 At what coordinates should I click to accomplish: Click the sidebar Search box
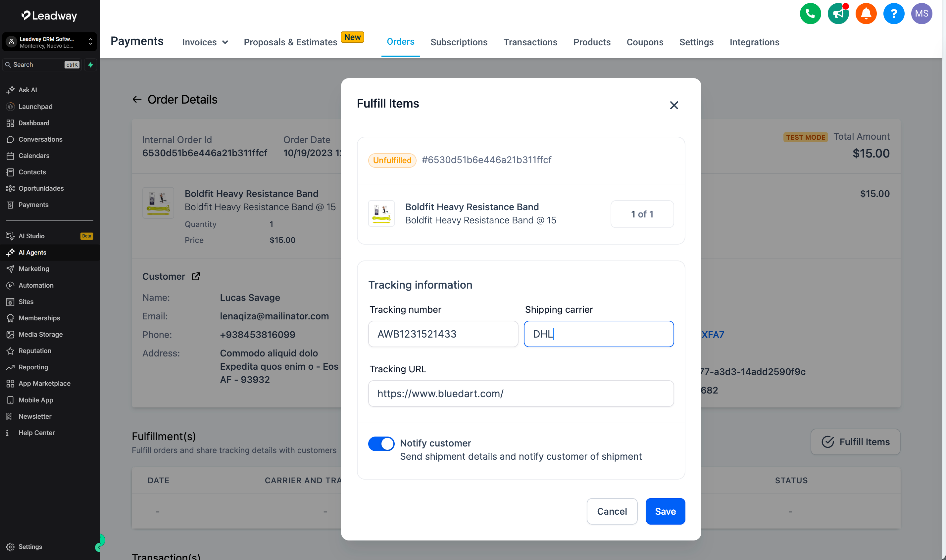[42, 65]
